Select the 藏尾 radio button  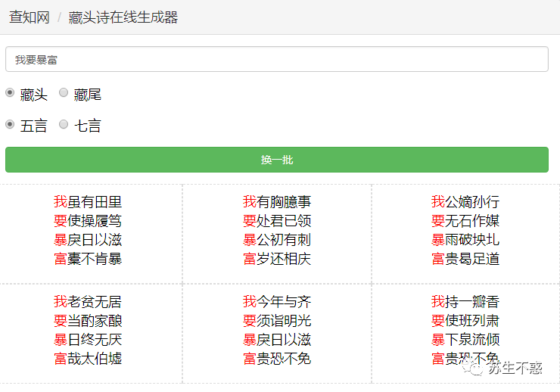coord(64,92)
